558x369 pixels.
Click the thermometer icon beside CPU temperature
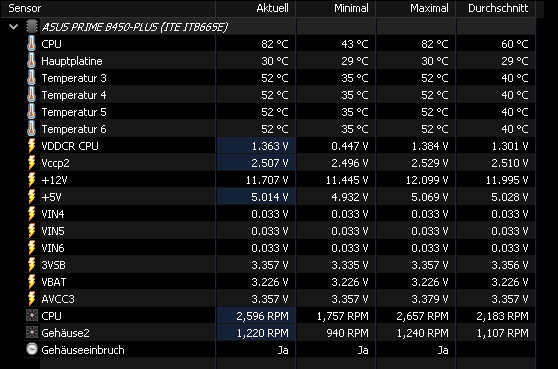click(31, 43)
